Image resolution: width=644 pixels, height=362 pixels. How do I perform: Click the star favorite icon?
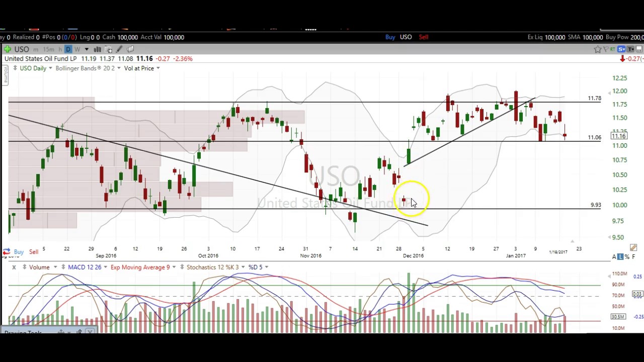[x=597, y=49]
